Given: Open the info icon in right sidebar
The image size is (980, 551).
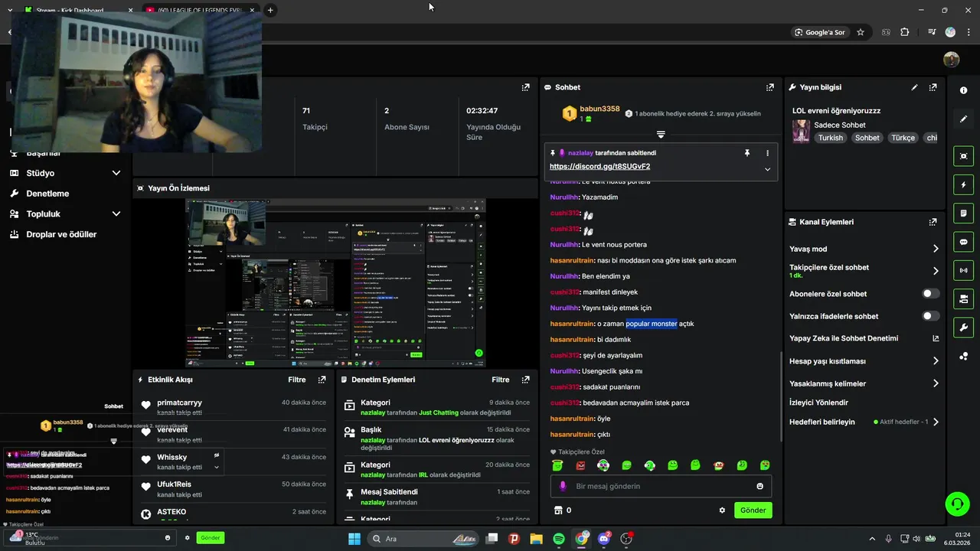Looking at the screenshot, I should click(x=963, y=90).
